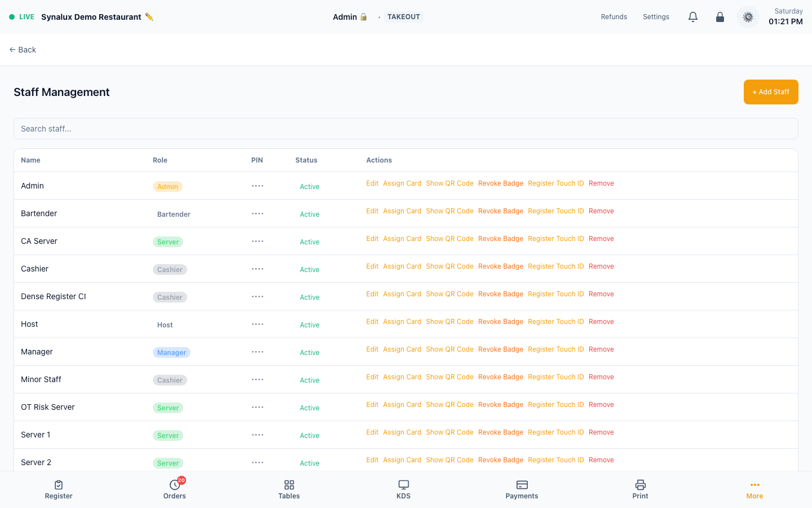Screen dimensions: 812x508
Task: Remove Server 2 from staff
Action: click(x=601, y=460)
